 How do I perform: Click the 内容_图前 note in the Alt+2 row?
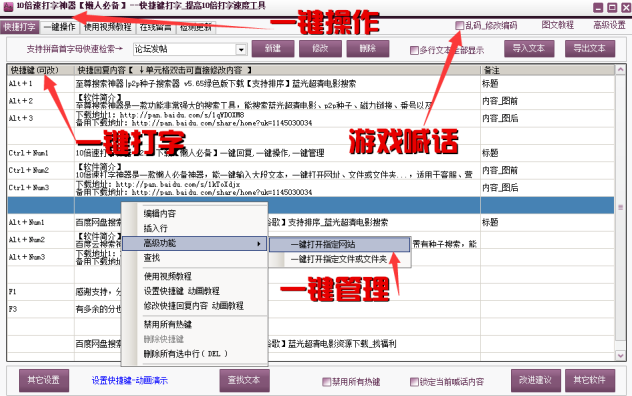tap(548, 101)
